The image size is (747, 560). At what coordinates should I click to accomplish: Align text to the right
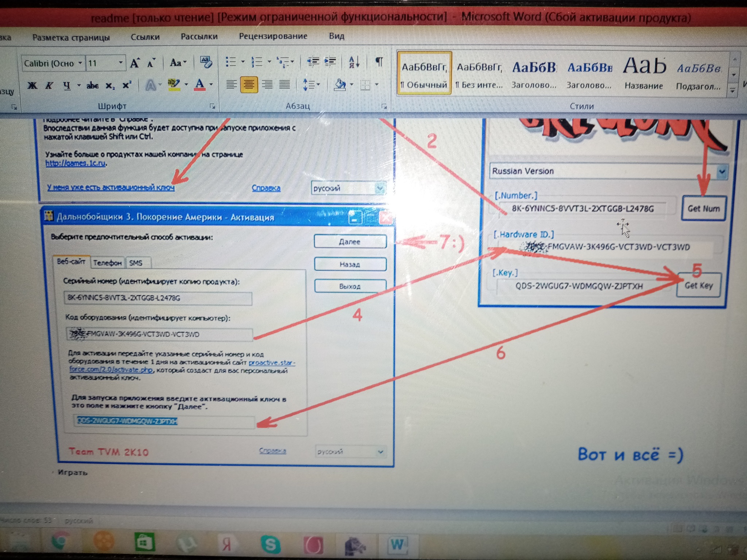click(x=267, y=85)
